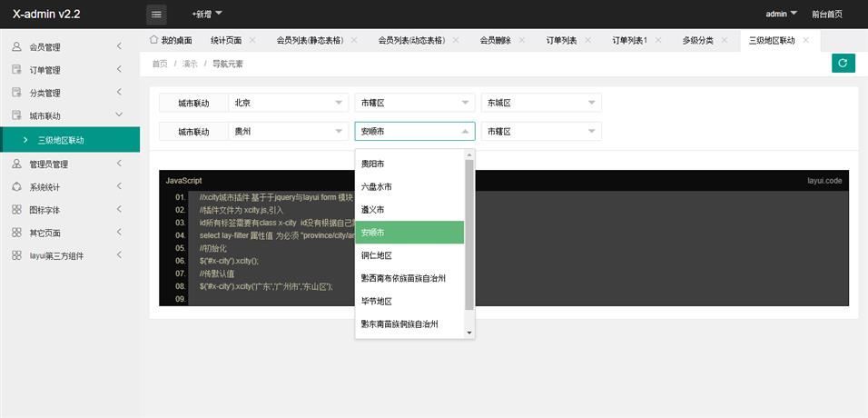Viewport: 868px width, 418px height.
Task: Close the 订单列表 tab
Action: point(587,41)
